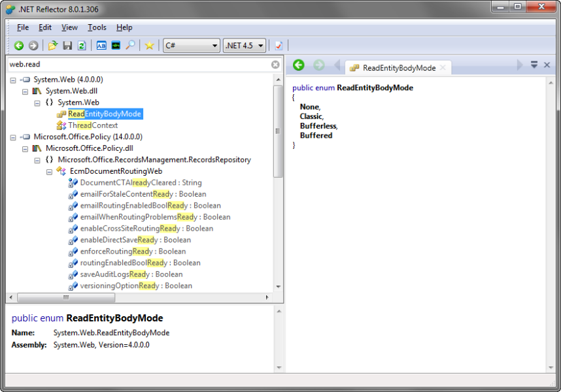This screenshot has width=561, height=392.
Task: Click the Search magnifier toolbar icon
Action: pos(130,45)
